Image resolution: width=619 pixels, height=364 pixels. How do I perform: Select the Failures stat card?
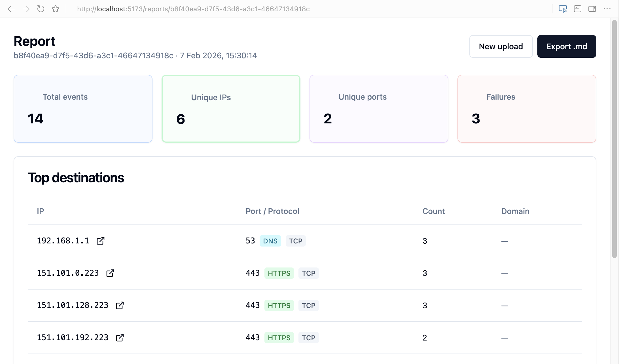[527, 109]
